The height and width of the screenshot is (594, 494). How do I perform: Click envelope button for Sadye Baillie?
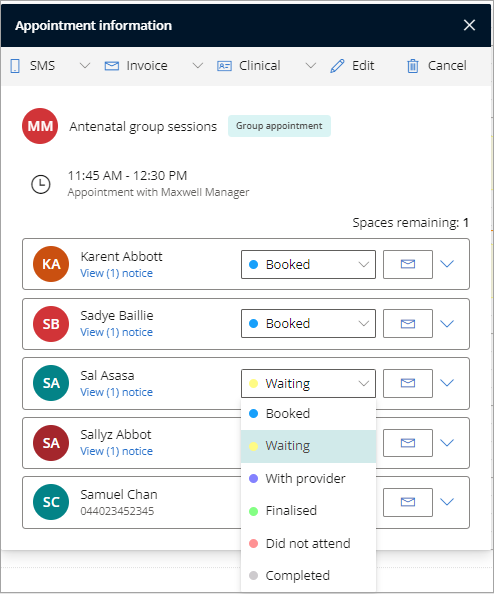pos(408,324)
